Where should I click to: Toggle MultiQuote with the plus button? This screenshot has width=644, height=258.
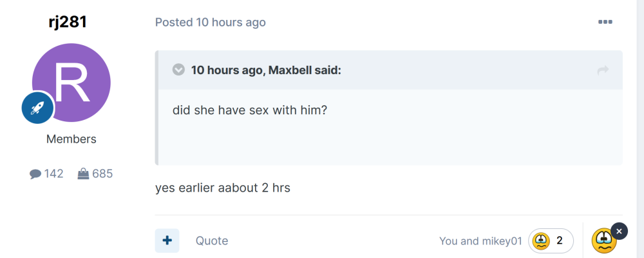coord(167,241)
